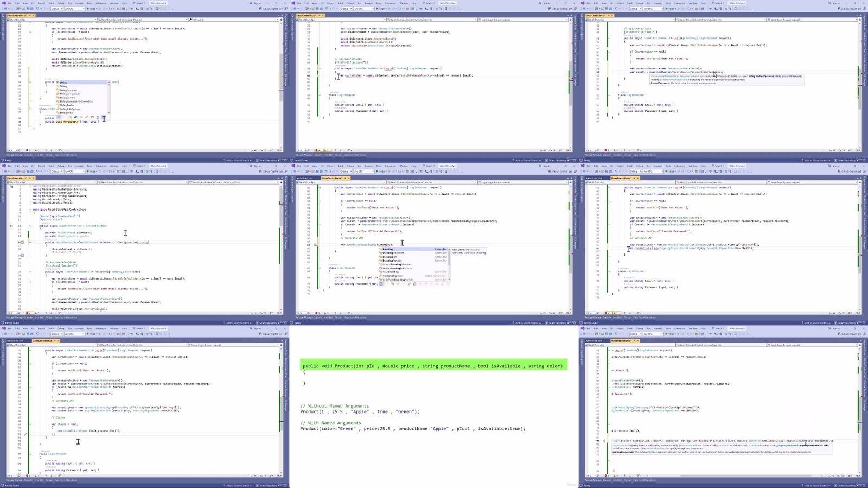Click the error count icon in top-left window status bar
868x488 pixels.
click(x=27, y=150)
